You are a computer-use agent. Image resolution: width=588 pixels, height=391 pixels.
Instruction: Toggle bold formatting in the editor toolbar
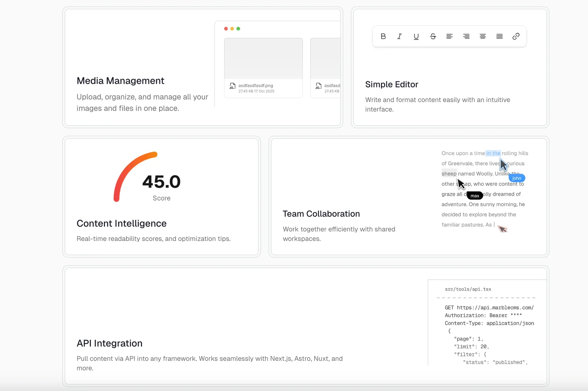coord(383,36)
